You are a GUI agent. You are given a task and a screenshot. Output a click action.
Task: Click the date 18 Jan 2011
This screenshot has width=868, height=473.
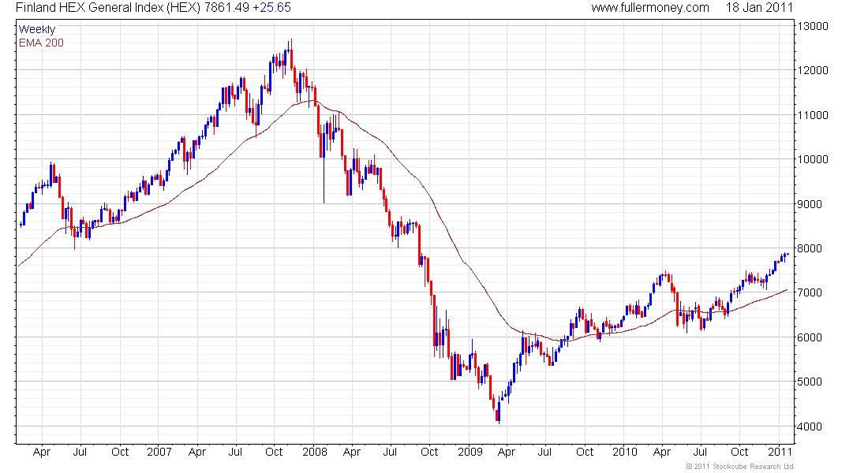759,8
